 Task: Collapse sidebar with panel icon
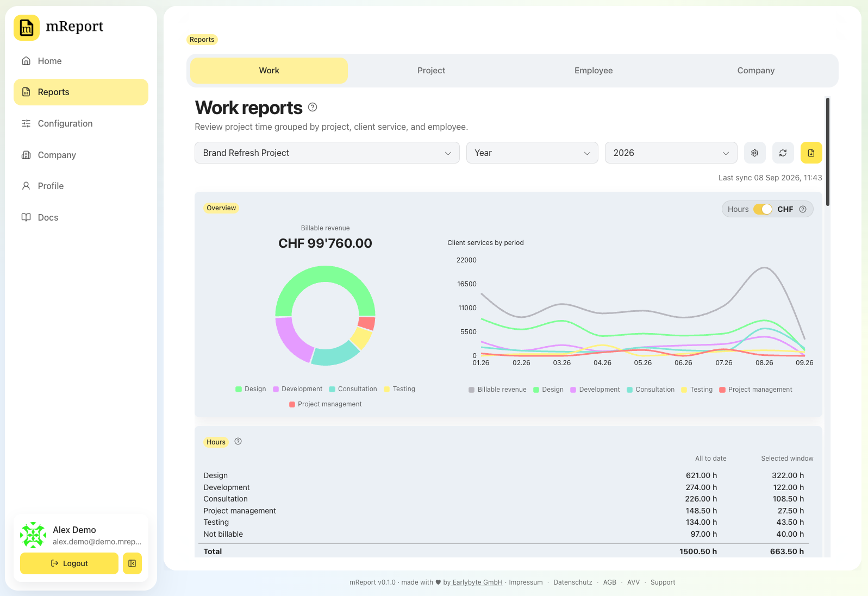132,563
